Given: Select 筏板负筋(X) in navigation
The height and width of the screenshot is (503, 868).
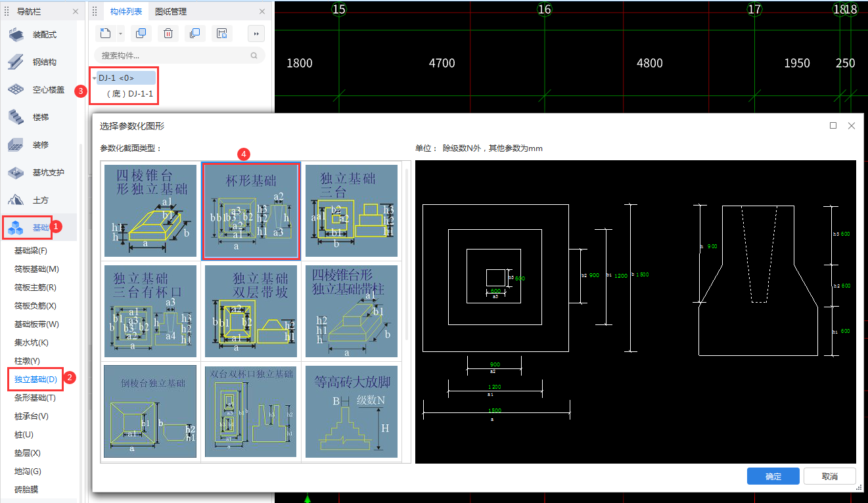Looking at the screenshot, I should 35,306.
